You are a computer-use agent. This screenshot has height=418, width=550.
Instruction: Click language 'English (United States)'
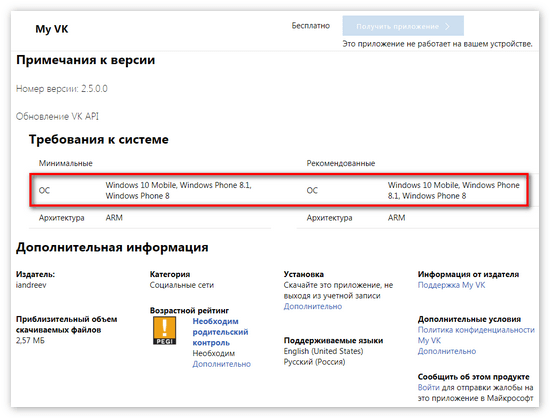(323, 351)
